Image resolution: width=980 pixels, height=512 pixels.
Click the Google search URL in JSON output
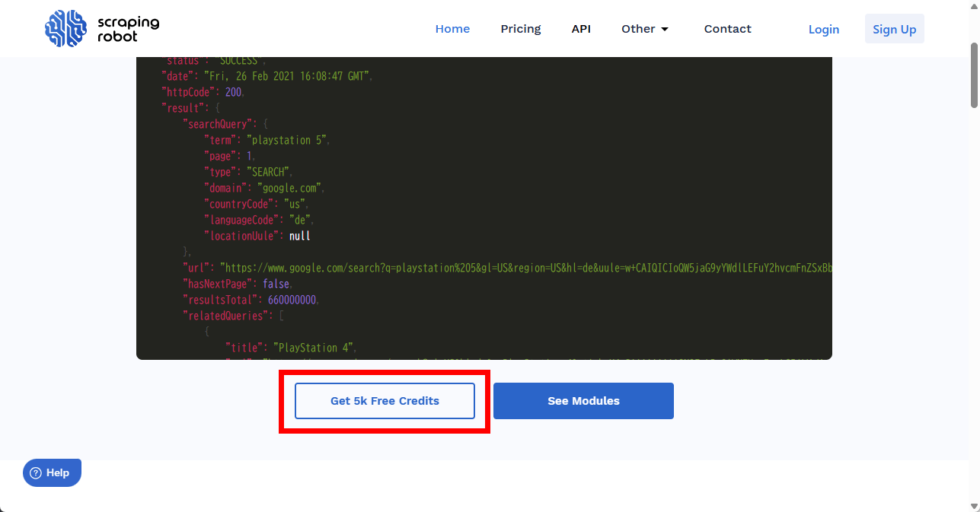pyautogui.click(x=525, y=268)
